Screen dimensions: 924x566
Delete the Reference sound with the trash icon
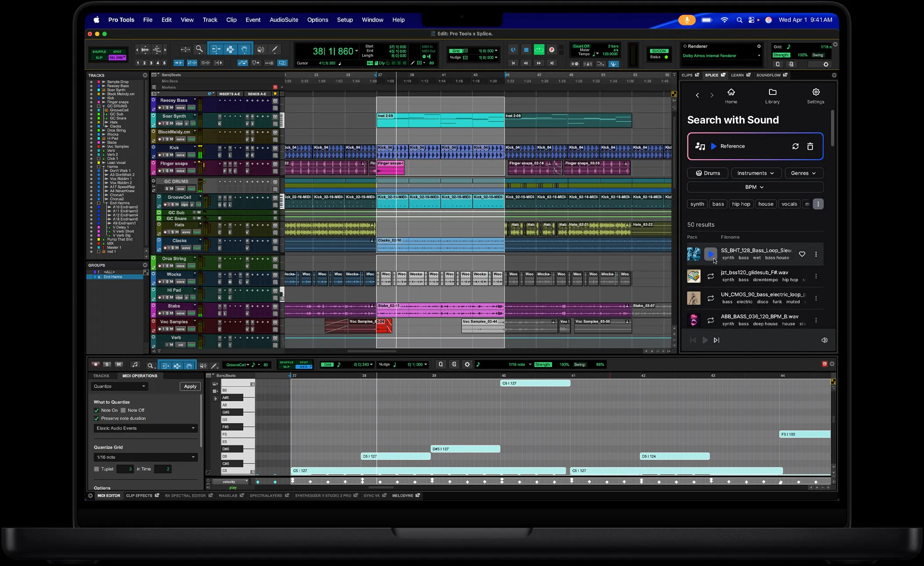pos(810,146)
